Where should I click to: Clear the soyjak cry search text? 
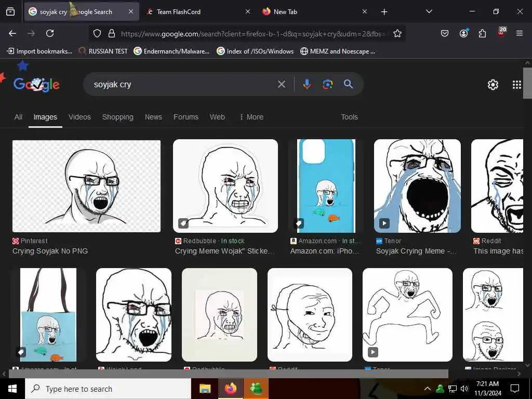pos(281,84)
